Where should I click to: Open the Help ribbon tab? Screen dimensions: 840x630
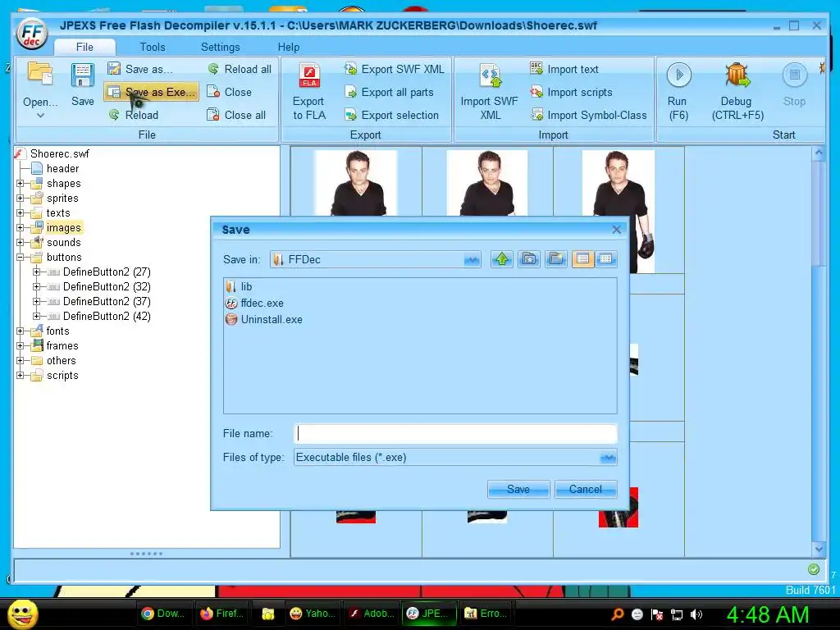click(289, 47)
